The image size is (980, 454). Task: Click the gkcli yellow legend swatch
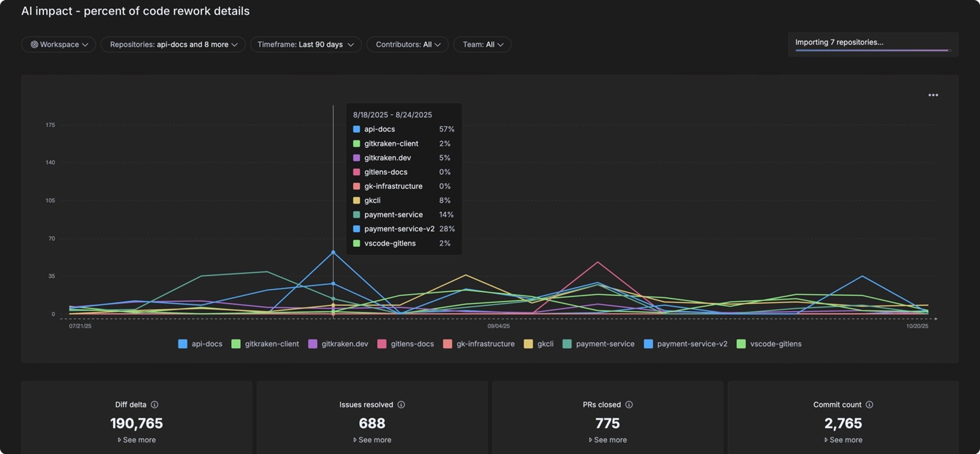[x=528, y=344]
